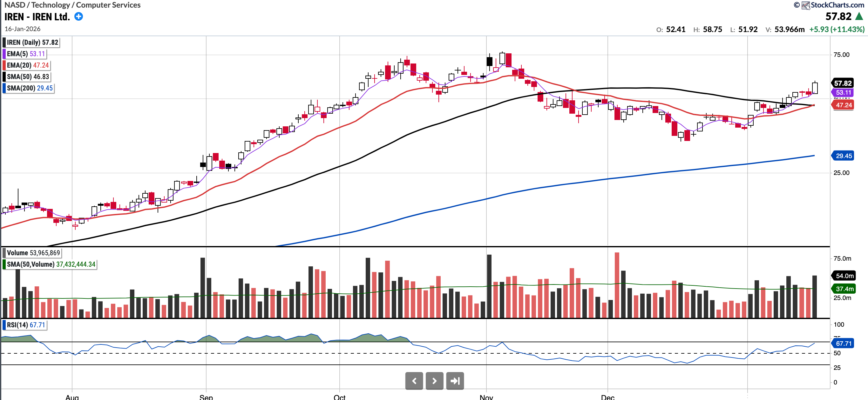Click the green up-triangle price change indicator
This screenshot has height=400, width=868.
click(859, 16)
